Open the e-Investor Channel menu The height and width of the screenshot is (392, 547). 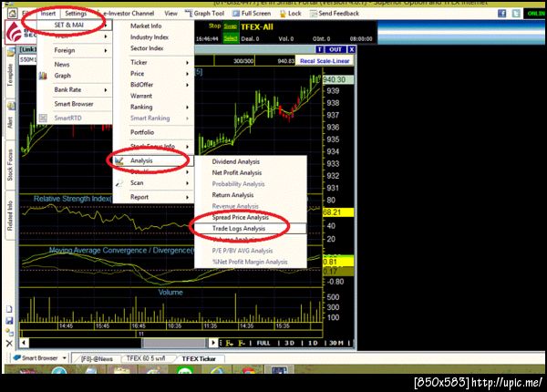(x=129, y=14)
